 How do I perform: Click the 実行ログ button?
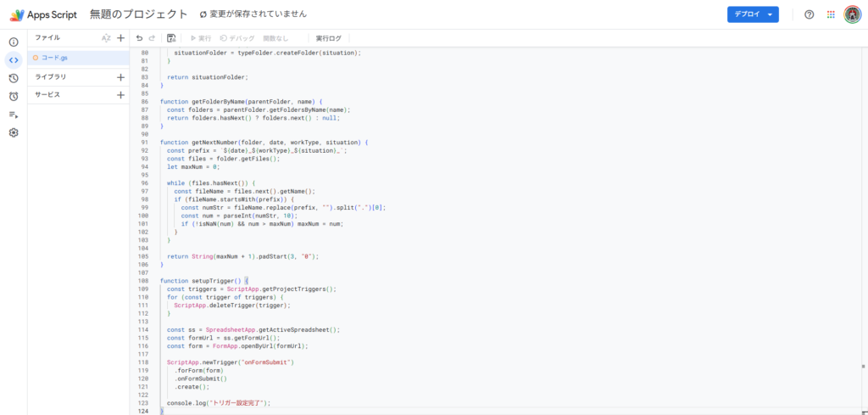(328, 38)
